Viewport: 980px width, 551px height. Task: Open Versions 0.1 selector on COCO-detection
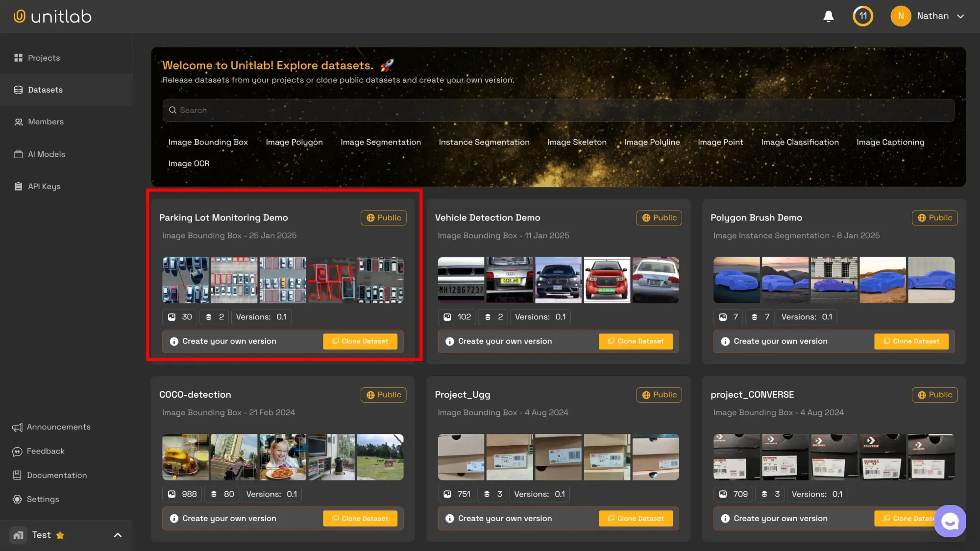[271, 494]
